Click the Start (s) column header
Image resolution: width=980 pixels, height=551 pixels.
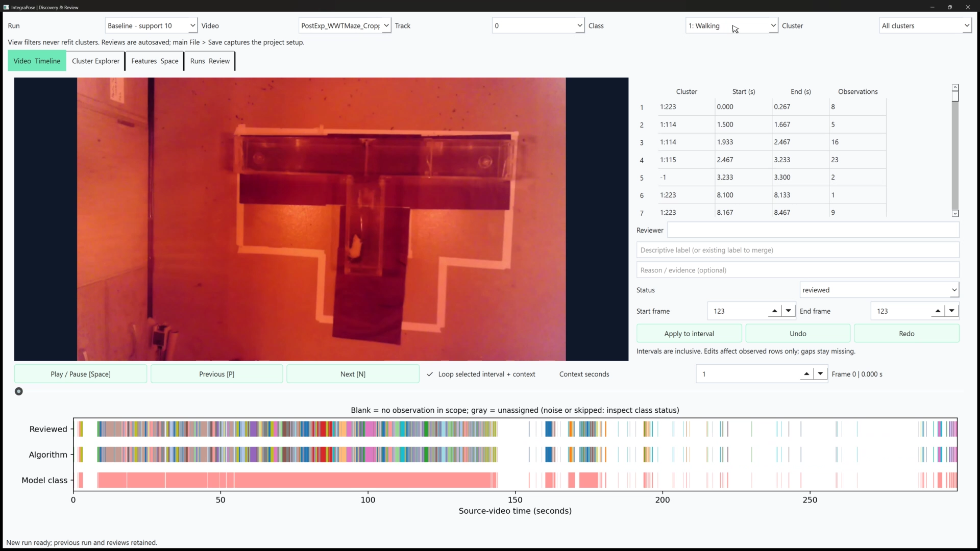click(x=743, y=92)
